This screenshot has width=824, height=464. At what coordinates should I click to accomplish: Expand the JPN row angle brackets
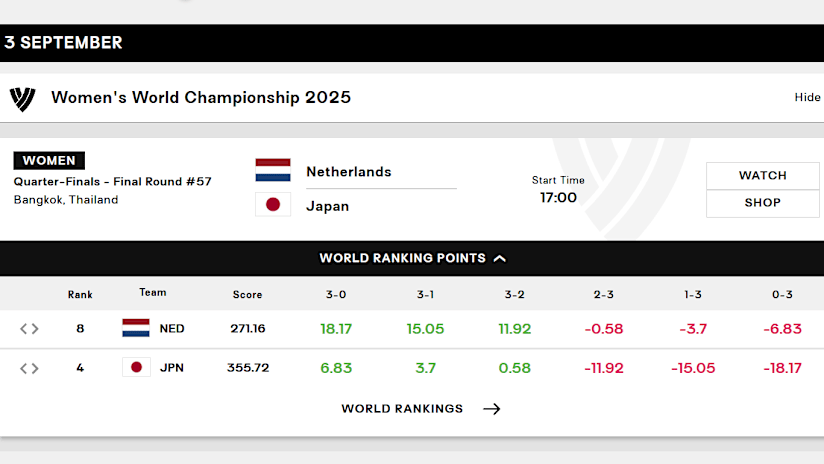[29, 368]
